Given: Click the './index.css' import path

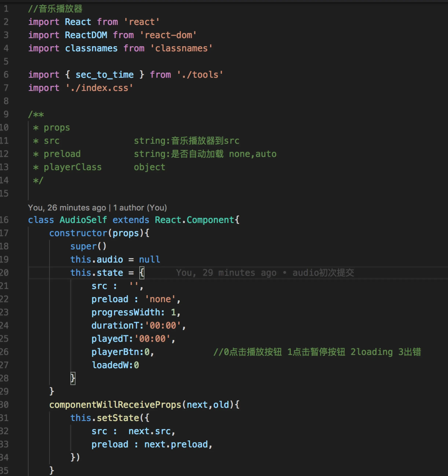Looking at the screenshot, I should [99, 88].
